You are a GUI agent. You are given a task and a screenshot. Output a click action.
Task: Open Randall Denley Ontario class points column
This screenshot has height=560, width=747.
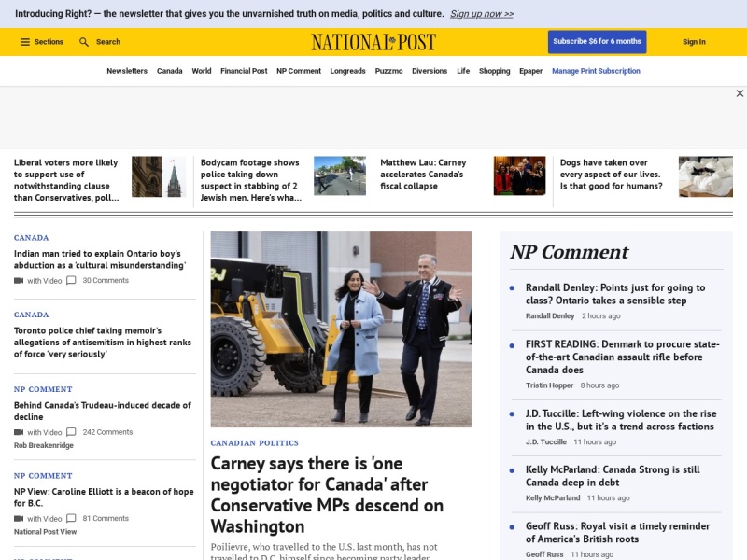(615, 294)
